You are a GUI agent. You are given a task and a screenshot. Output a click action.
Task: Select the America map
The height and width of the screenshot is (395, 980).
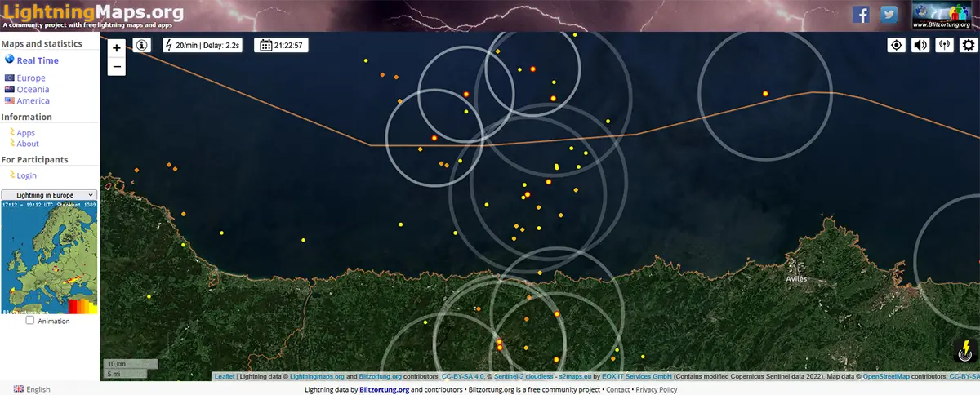(x=33, y=101)
